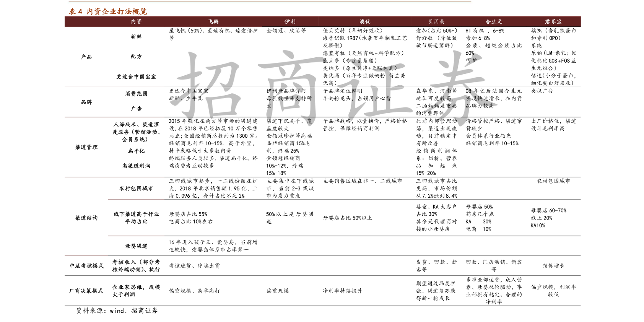The image size is (644, 322).
Task: Select the 高渠道利润 sub-label
Action: coord(136,166)
